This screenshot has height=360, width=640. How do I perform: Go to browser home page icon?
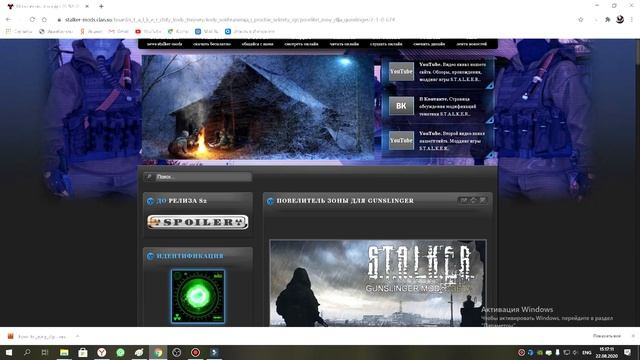(44, 20)
